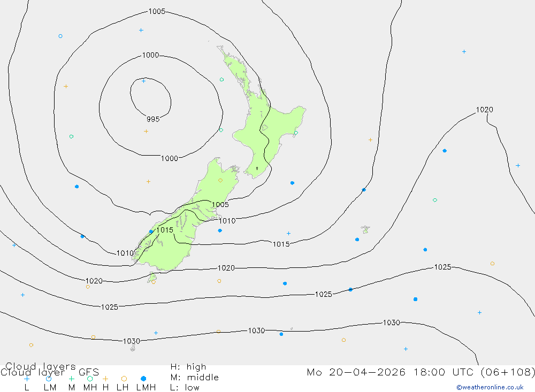Click the 'Cloud layer GFS' title text
535x392 pixels.
(x=50, y=372)
